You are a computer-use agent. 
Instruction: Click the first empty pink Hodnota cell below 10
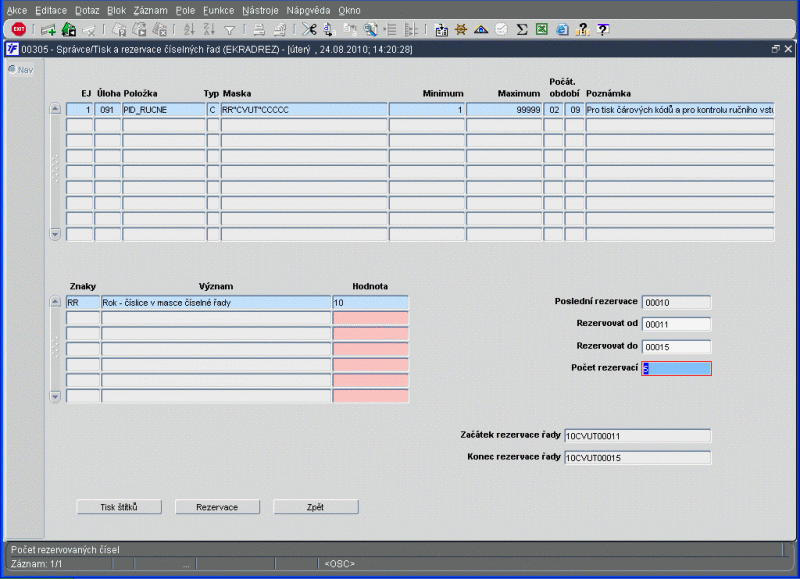coord(370,318)
